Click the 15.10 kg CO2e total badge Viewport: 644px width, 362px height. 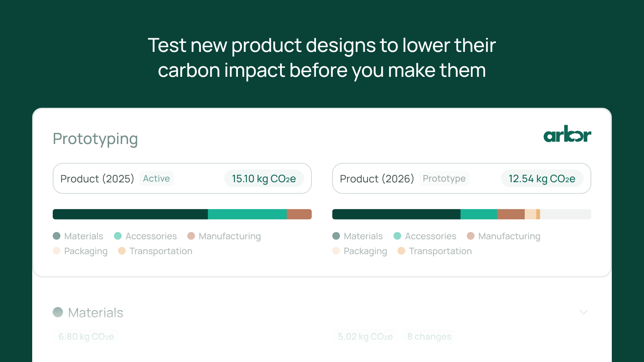coord(264,179)
